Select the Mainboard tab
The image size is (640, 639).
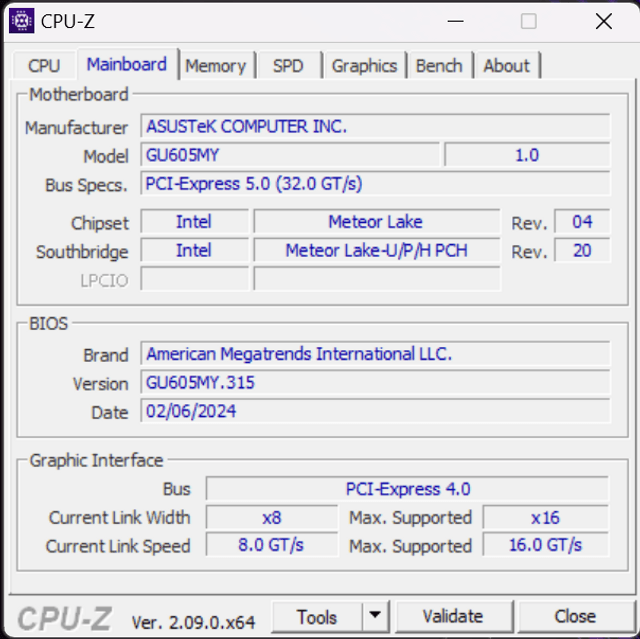coord(127,65)
